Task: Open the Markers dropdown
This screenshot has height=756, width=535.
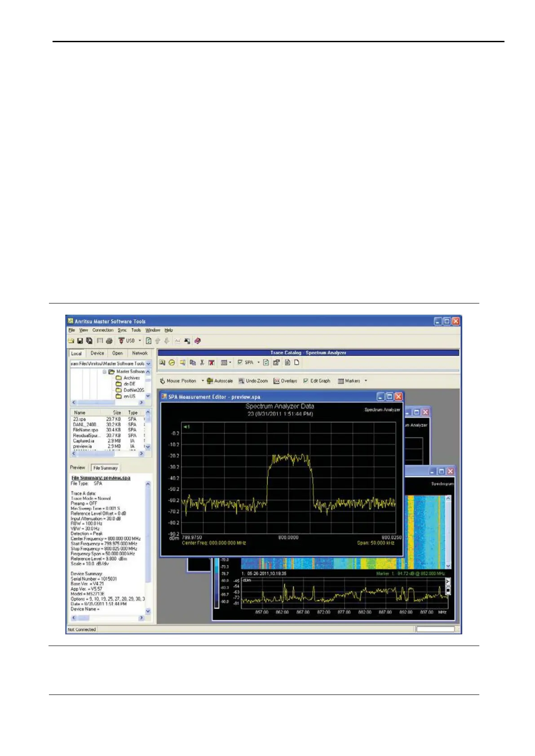Action: point(366,381)
